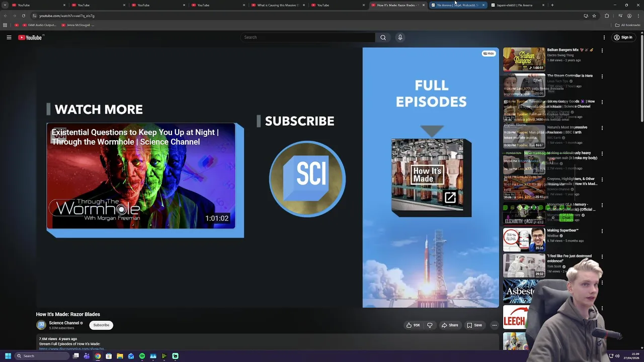Focus the YouTube search field

[308, 37]
